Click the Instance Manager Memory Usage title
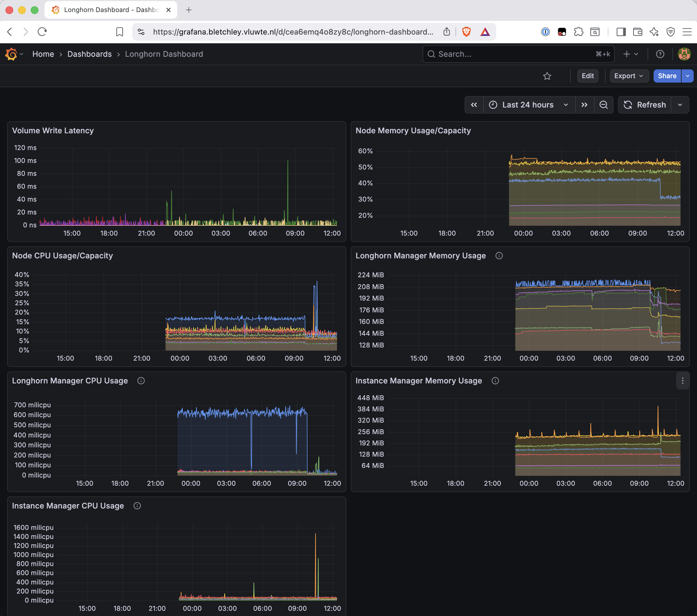Screen dimensions: 697x616 (419, 381)
